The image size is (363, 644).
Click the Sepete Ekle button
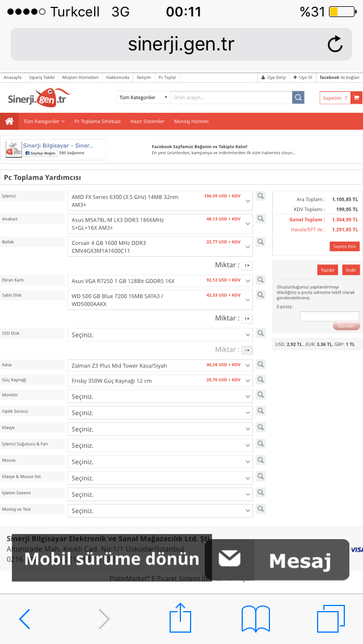(x=344, y=247)
